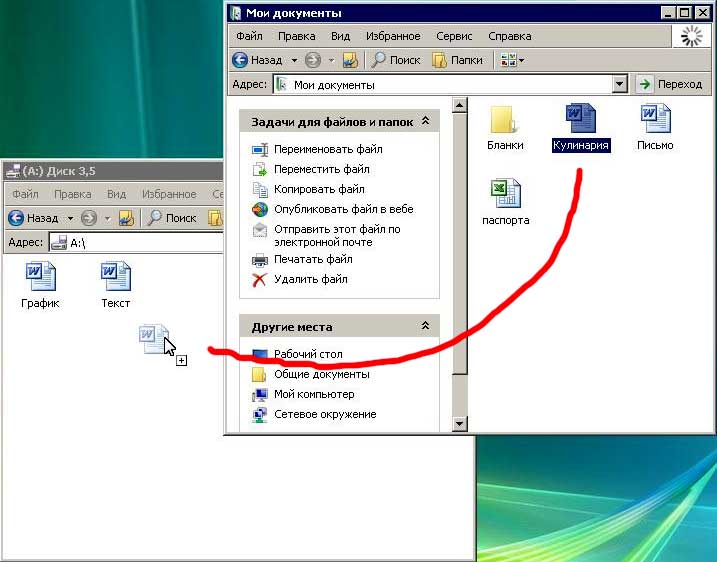
Task: Click Мой компьютер icon in Другие места
Action: coord(260,395)
